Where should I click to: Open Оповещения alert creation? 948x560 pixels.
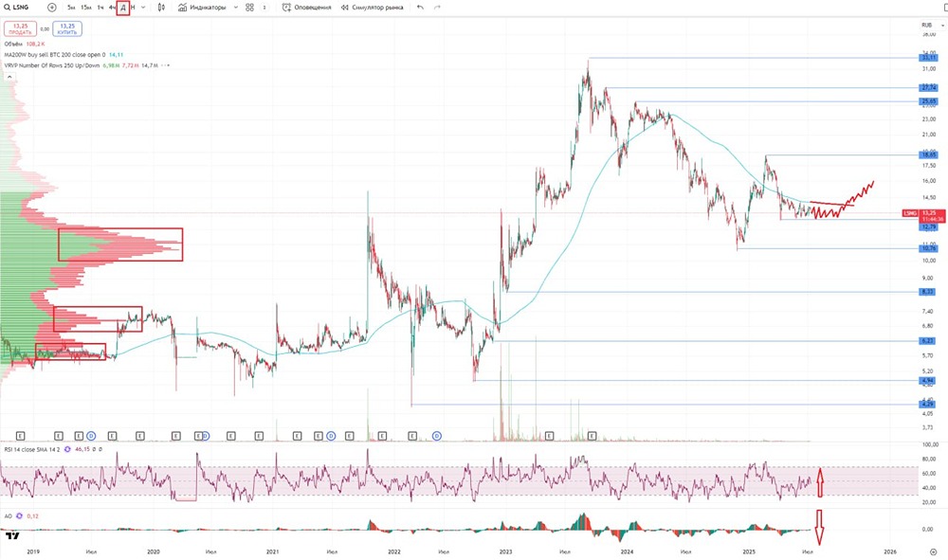pos(306,8)
